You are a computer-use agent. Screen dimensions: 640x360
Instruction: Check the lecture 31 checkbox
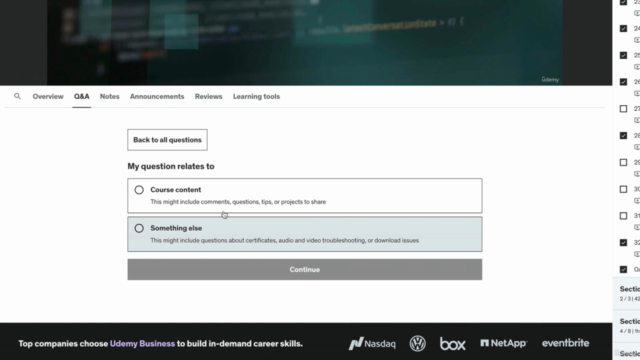623,216
